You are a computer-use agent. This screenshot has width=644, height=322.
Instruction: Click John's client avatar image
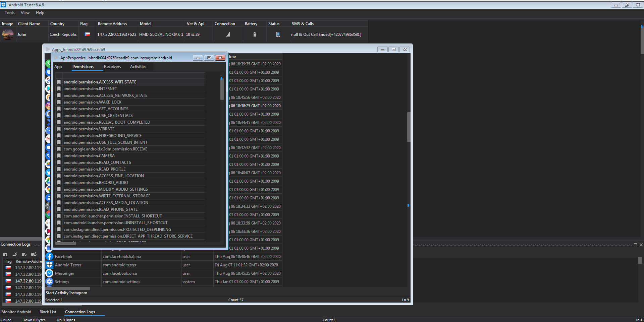[x=8, y=35]
